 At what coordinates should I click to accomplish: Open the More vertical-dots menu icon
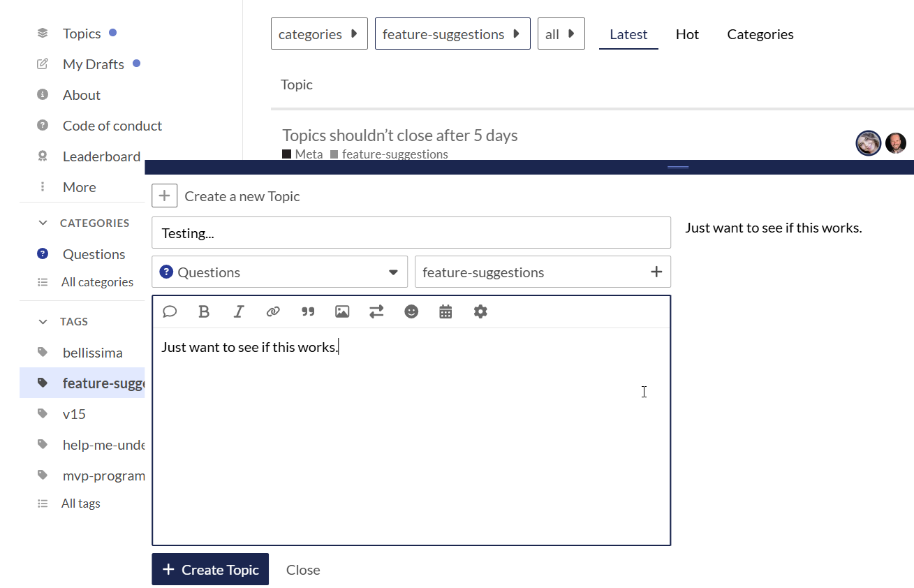point(43,186)
